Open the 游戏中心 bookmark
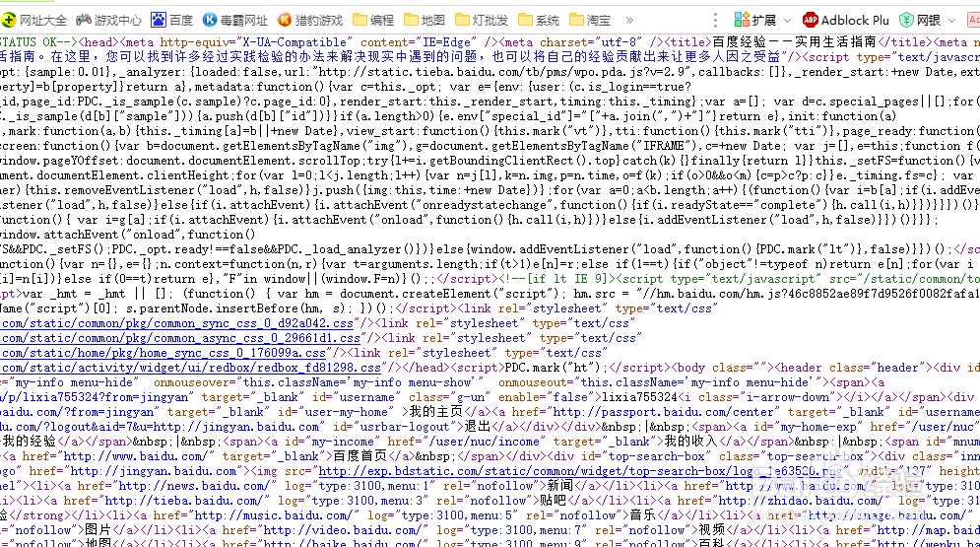Viewport: 980px width, 547px height. (108, 20)
